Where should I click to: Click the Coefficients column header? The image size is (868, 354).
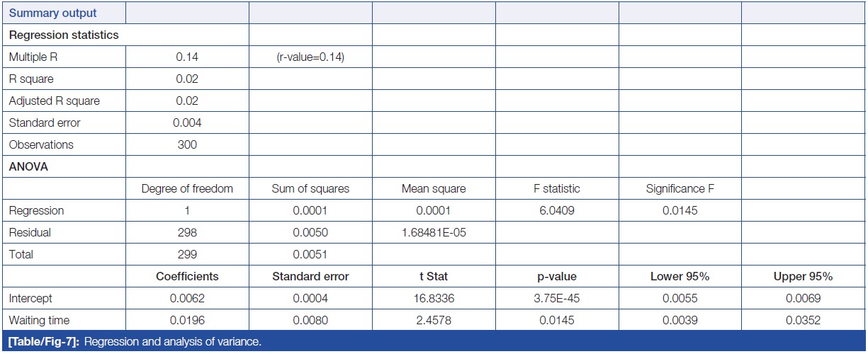tap(187, 276)
